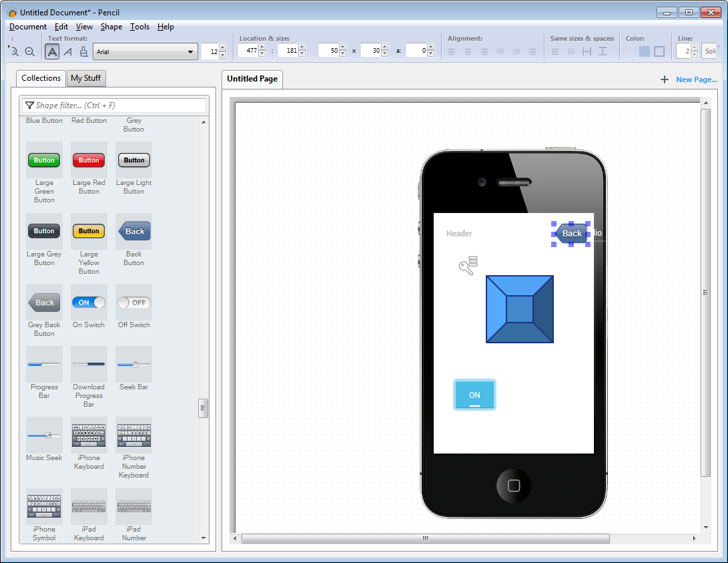The width and height of the screenshot is (728, 563).
Task: Click the New Page... link
Action: point(696,79)
